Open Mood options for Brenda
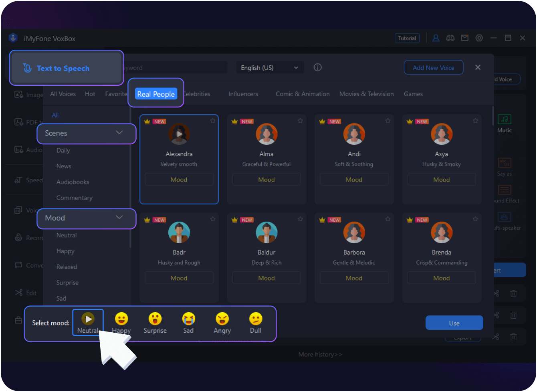The image size is (537, 392). 442,278
